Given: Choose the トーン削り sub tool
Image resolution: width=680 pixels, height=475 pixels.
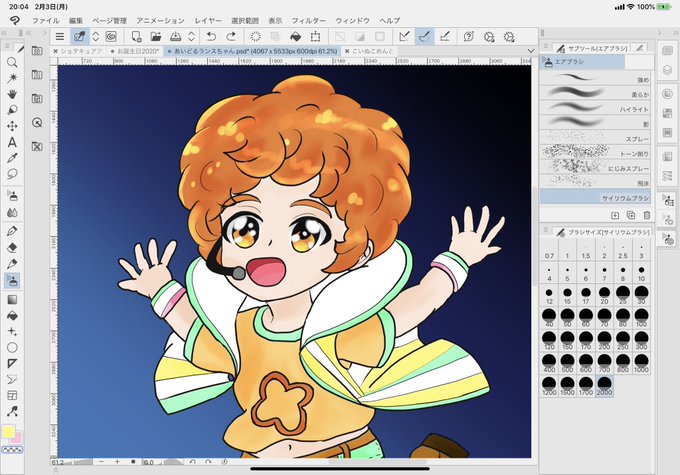Looking at the screenshot, I should coord(595,151).
